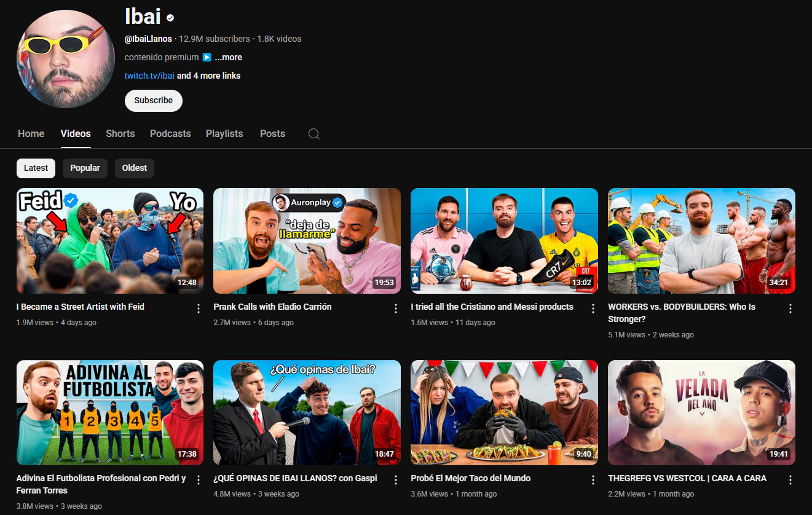The width and height of the screenshot is (812, 515).
Task: Open the 'and 4 more links' list
Action: pos(208,76)
